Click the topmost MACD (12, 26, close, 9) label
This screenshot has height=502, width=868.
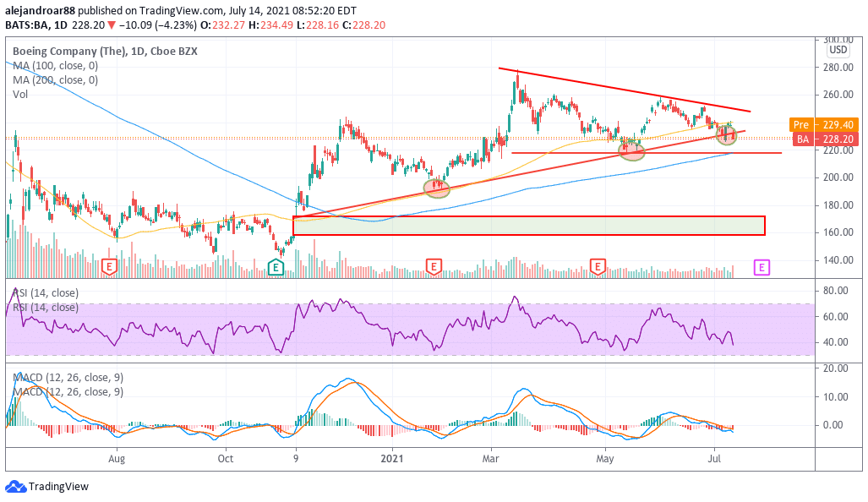click(x=68, y=378)
